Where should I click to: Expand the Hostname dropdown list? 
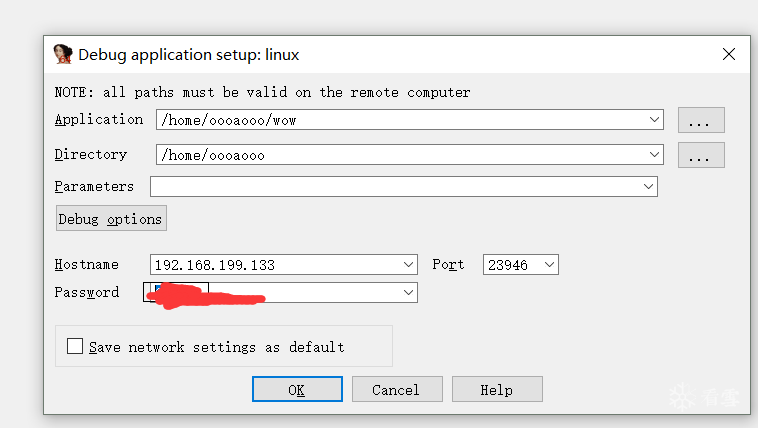coord(409,265)
